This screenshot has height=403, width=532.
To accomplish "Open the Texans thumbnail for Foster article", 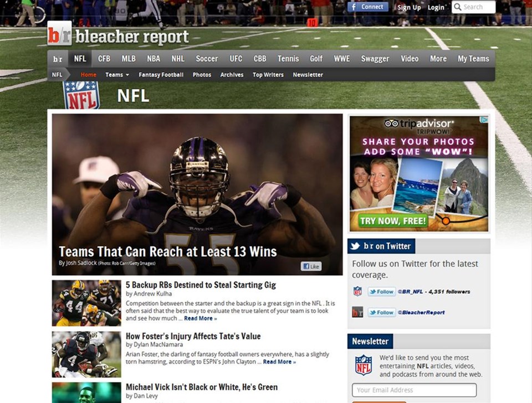I will coord(86,354).
